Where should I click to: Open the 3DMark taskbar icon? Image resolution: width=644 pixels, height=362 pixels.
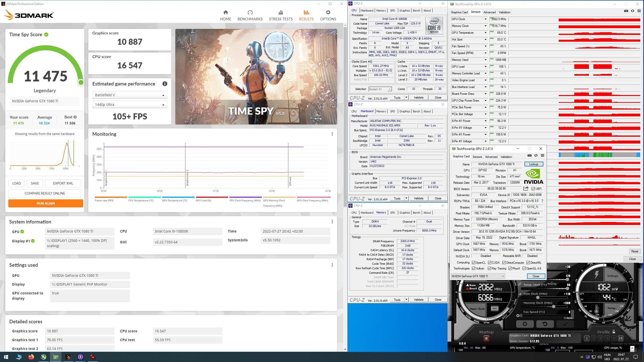[68, 357]
